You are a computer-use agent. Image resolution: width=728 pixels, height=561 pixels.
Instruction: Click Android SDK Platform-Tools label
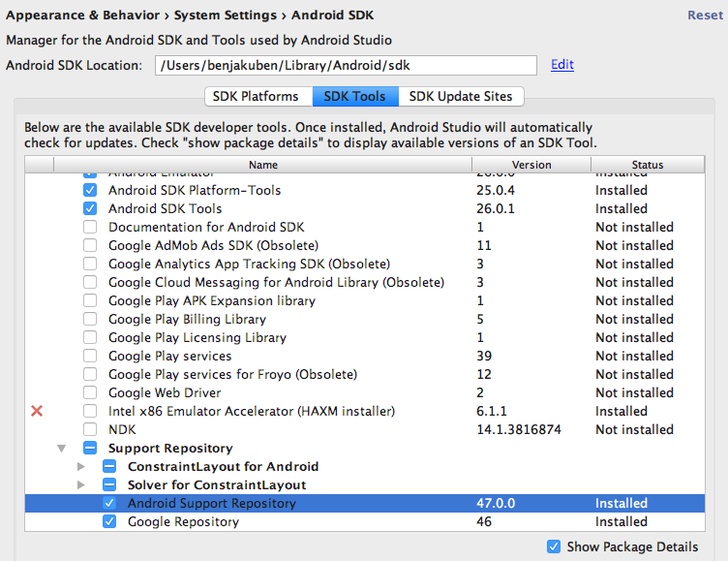coord(195,190)
